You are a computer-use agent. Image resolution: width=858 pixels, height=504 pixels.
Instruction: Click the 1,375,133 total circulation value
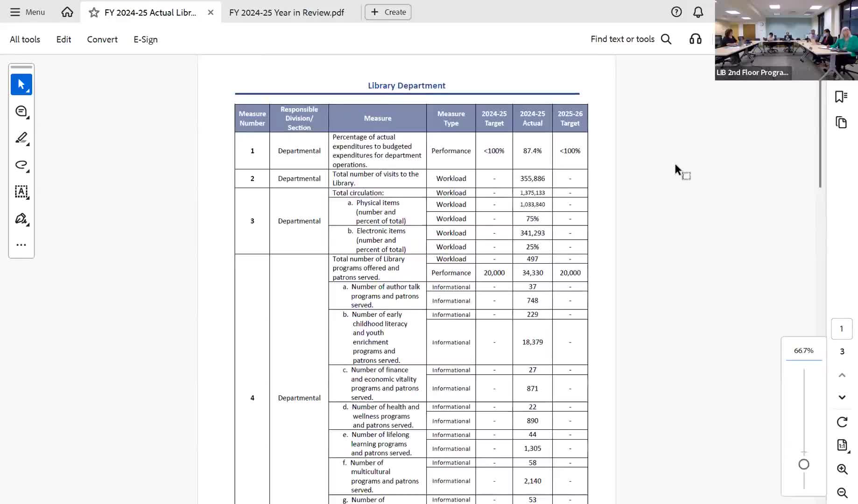point(532,193)
